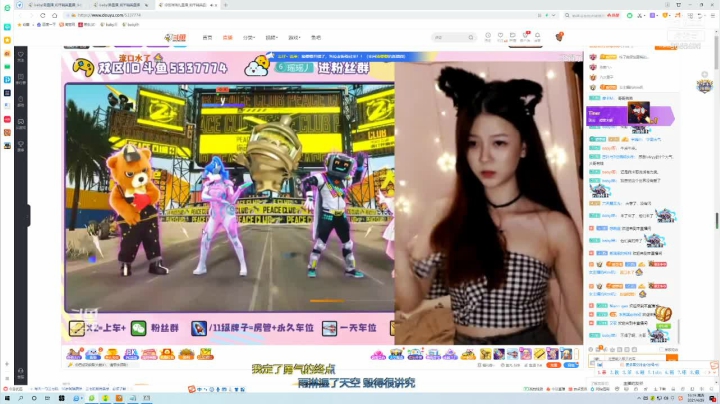
Task: Click the user avatar in header
Action: click(559, 37)
